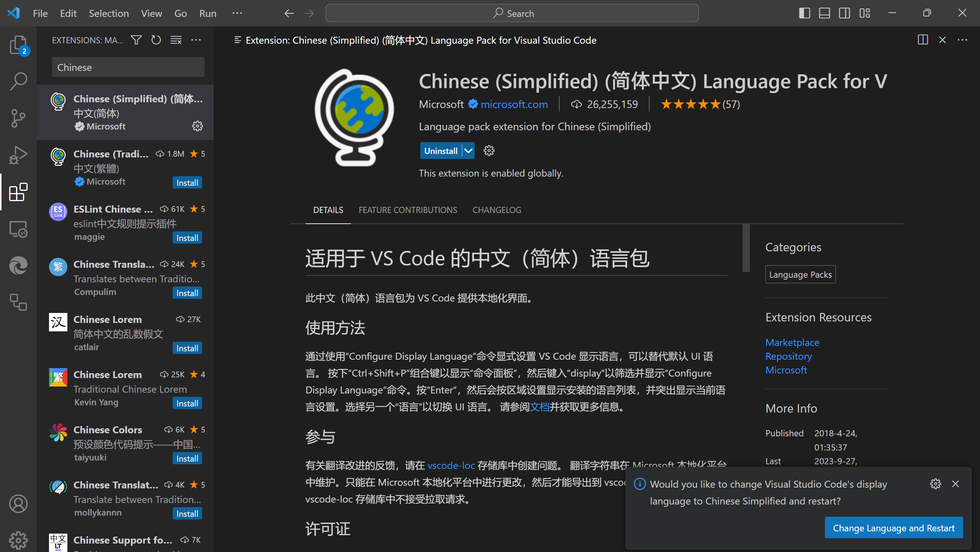Click the README vertical scrollbar
This screenshot has height=552, width=980.
click(x=746, y=248)
